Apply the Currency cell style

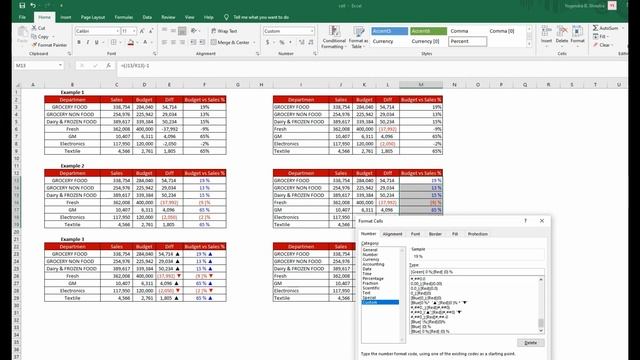click(x=389, y=41)
